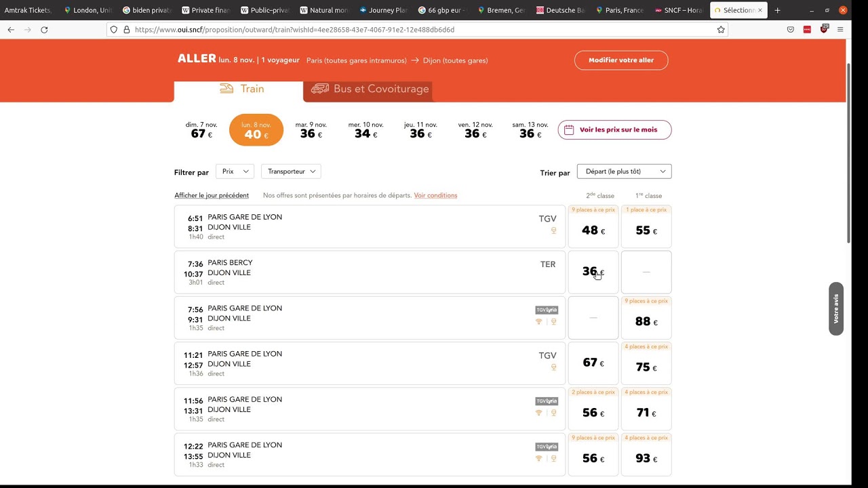Viewport: 868px width, 488px height.
Task: Click the 7:36 Paris Bercy train row
Action: point(370,272)
